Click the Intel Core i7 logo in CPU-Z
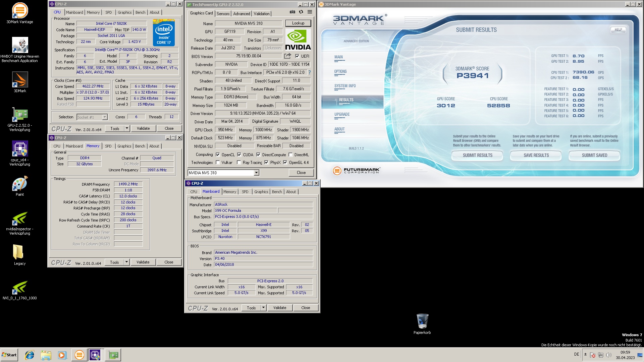 [164, 33]
